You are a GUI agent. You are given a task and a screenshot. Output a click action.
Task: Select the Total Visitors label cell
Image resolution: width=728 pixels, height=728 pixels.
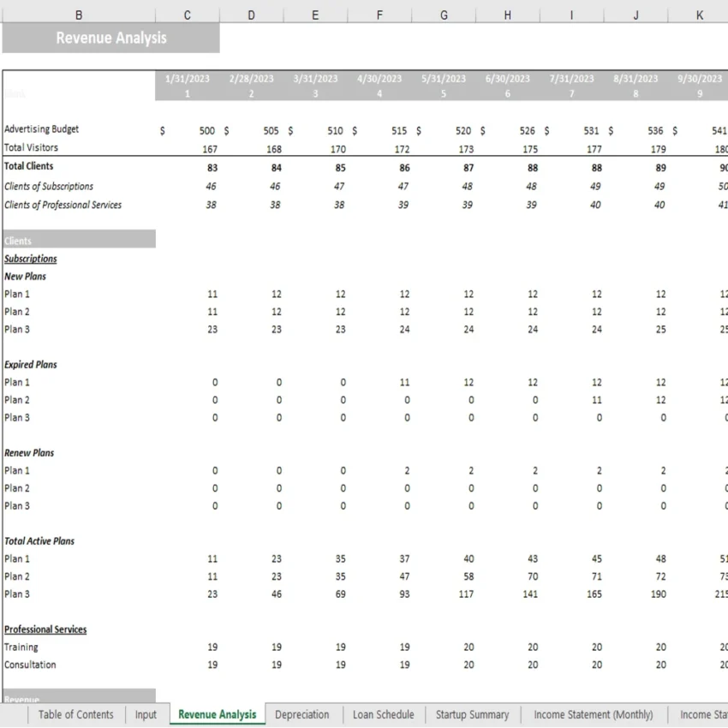pyautogui.click(x=34, y=146)
